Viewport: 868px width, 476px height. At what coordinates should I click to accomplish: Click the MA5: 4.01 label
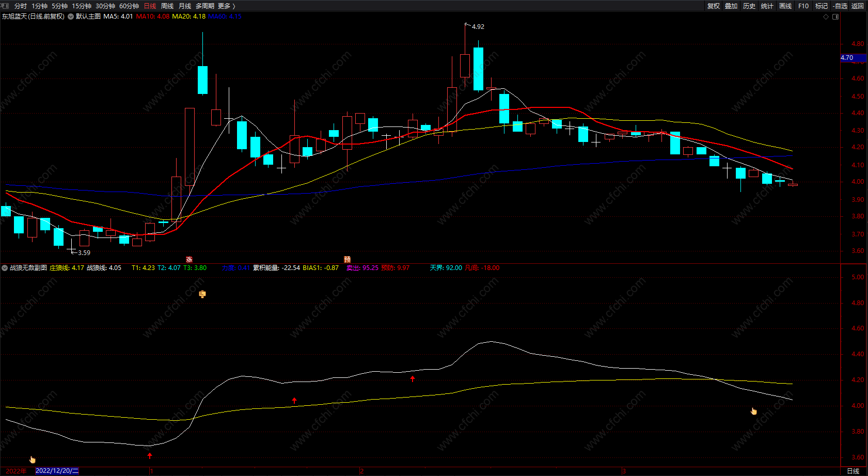118,17
